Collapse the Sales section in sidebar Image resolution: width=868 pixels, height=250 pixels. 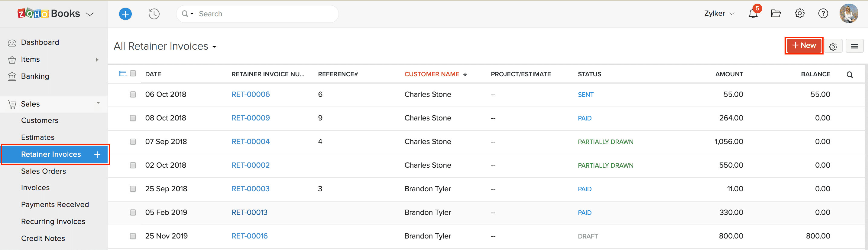(x=98, y=103)
